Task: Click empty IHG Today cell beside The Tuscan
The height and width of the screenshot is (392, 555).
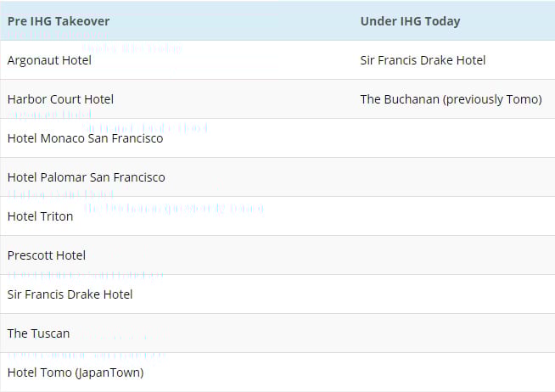Action: click(x=454, y=333)
